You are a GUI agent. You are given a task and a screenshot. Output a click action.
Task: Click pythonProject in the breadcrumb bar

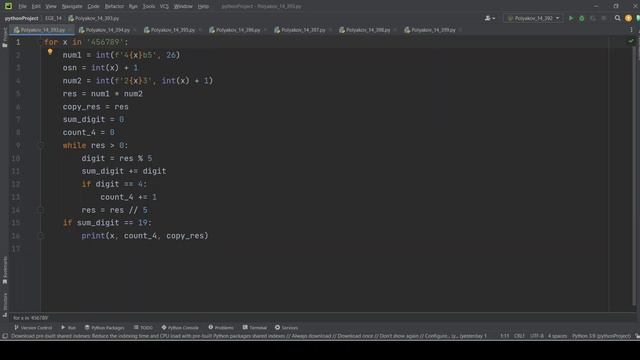(x=21, y=18)
